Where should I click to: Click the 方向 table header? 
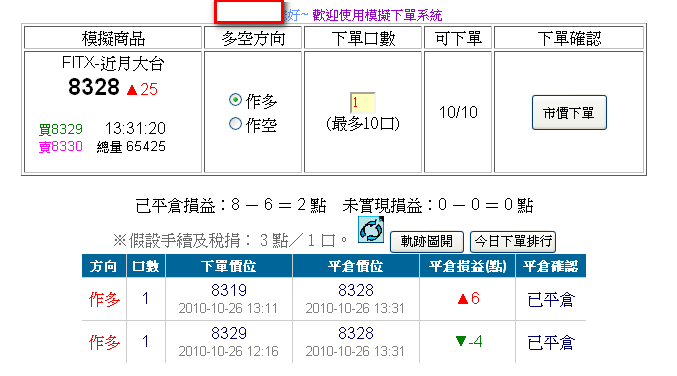tap(104, 266)
